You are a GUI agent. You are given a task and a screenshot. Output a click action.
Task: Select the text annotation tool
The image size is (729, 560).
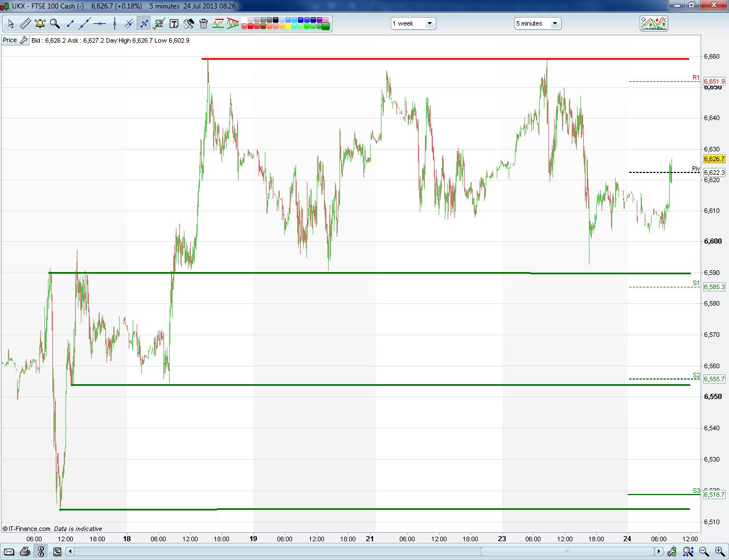(x=174, y=23)
